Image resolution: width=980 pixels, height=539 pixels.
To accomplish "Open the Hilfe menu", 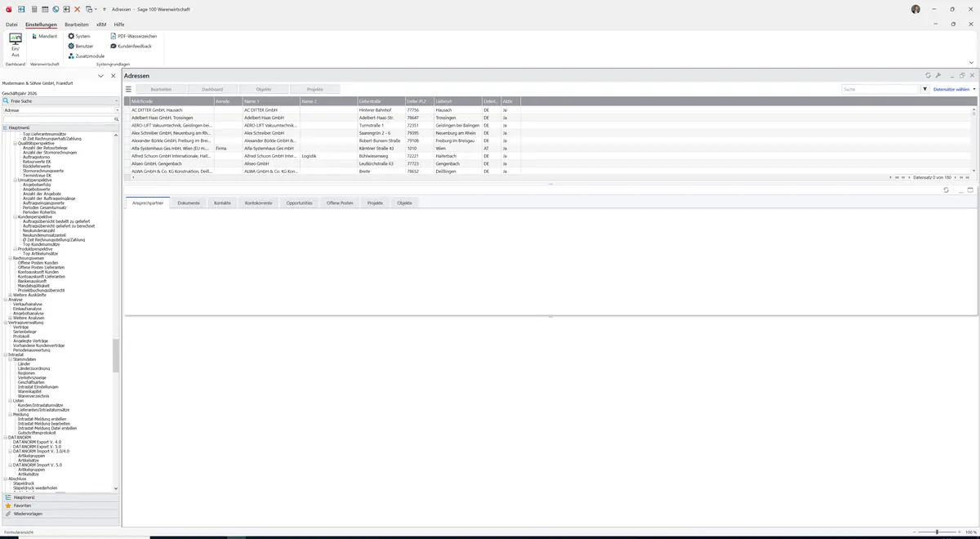I will click(119, 24).
